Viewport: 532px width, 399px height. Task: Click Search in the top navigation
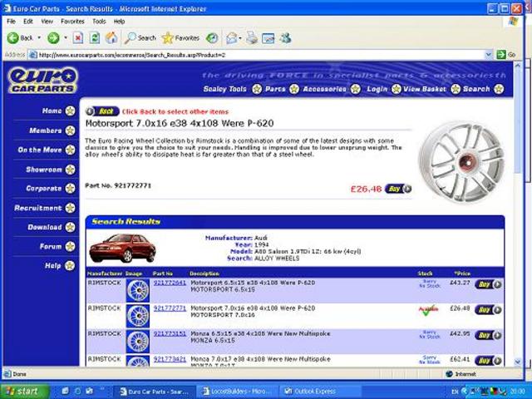pyautogui.click(x=483, y=89)
